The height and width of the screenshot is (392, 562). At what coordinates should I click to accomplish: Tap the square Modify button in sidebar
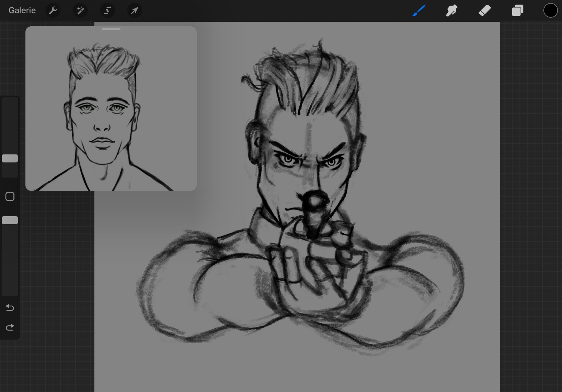click(x=10, y=197)
